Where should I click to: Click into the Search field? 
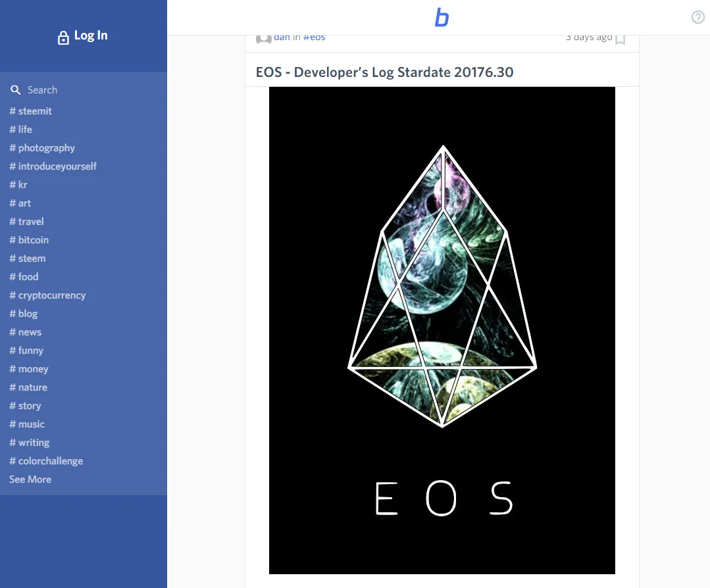click(84, 90)
